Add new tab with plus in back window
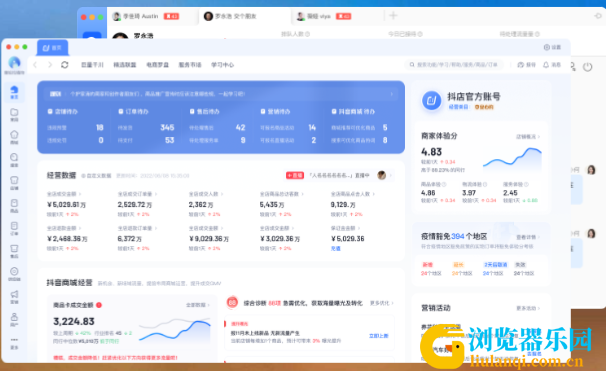 (393, 16)
